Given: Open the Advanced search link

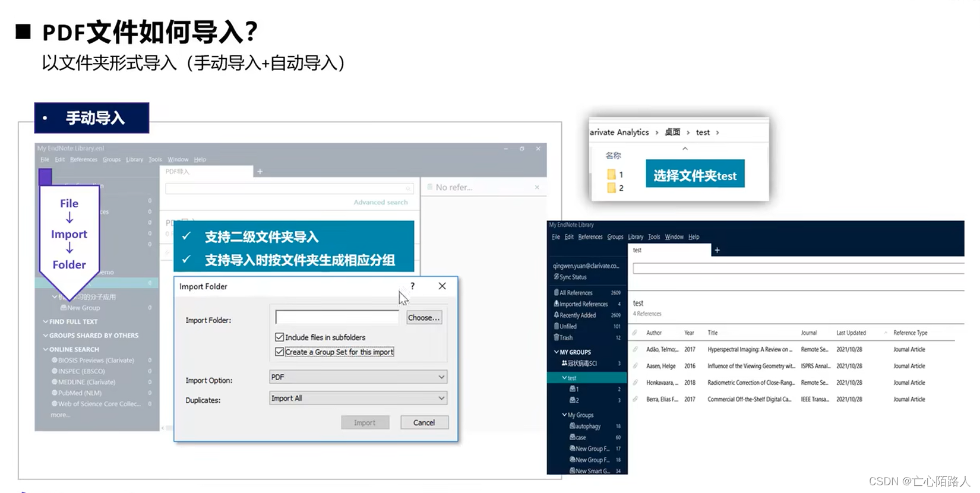Looking at the screenshot, I should click(x=381, y=202).
